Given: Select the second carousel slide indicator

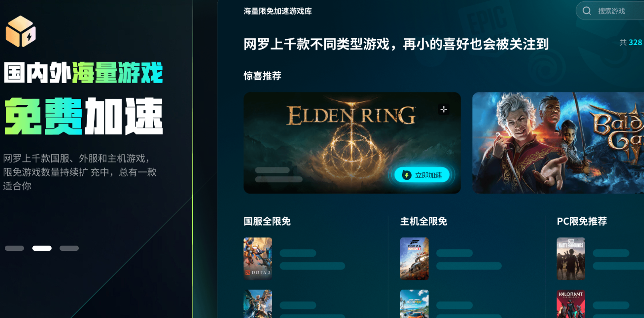Looking at the screenshot, I should coord(42,248).
